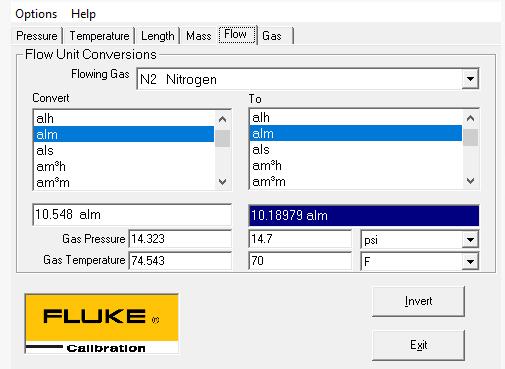Click up arrow of To list scrollbar
Screen dimensions: 505x369
pos(470,118)
